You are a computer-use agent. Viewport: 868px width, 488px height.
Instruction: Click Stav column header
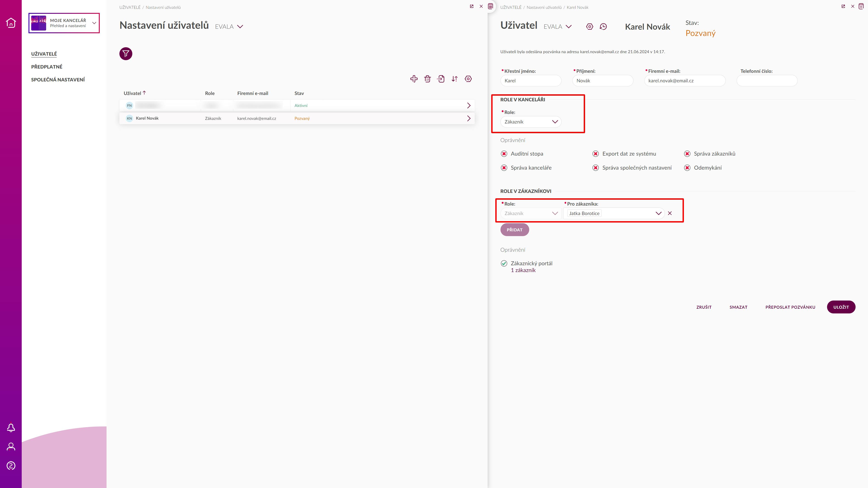299,93
